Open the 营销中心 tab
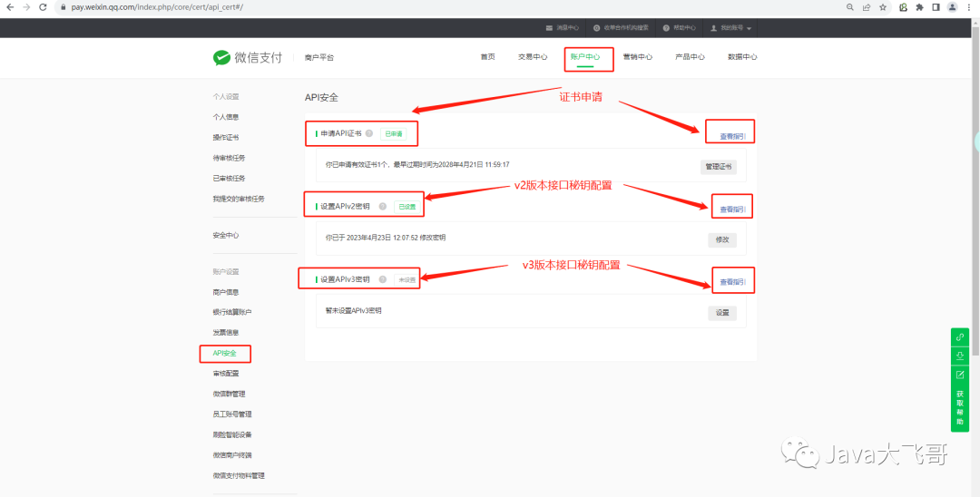This screenshot has width=980, height=497. point(638,57)
